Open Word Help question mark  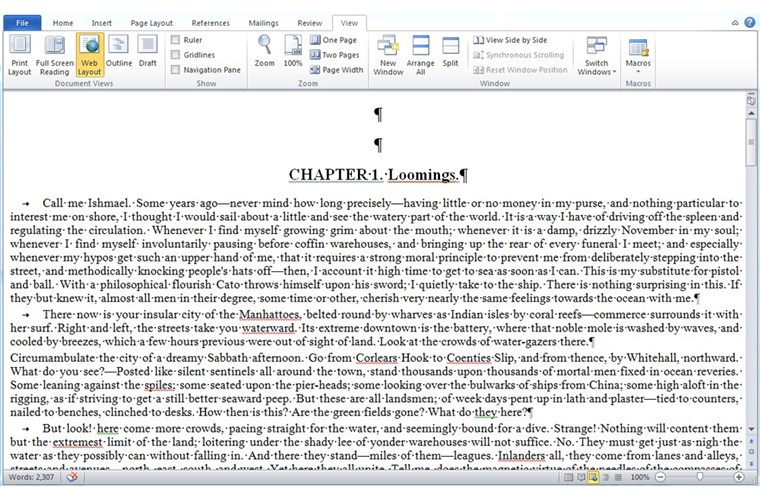pos(749,22)
